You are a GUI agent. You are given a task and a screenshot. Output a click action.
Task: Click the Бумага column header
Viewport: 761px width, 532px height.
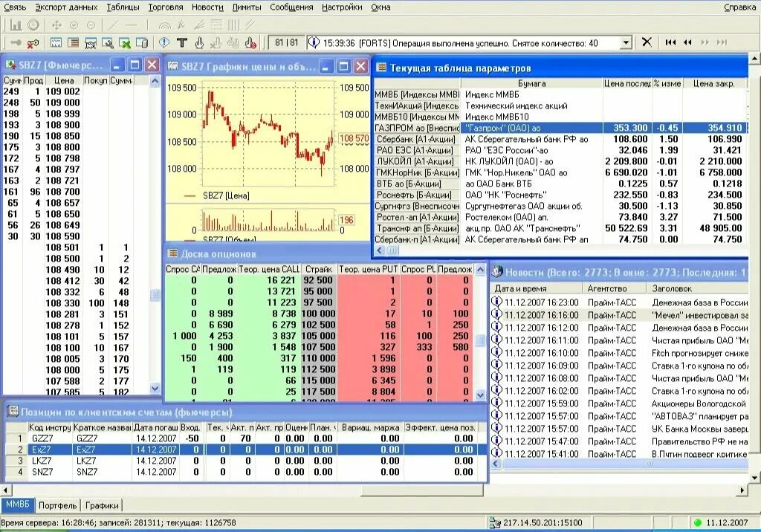[531, 83]
